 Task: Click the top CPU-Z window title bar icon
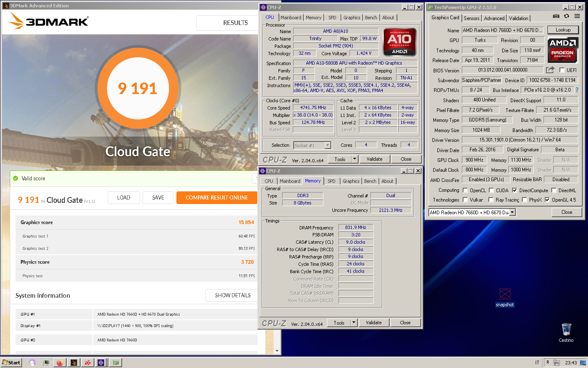click(263, 7)
